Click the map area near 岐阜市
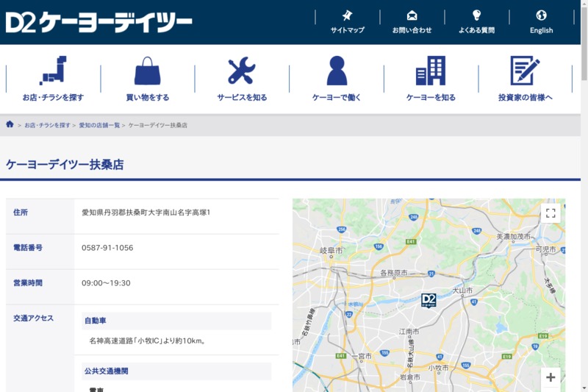588x392 pixels. 331,251
